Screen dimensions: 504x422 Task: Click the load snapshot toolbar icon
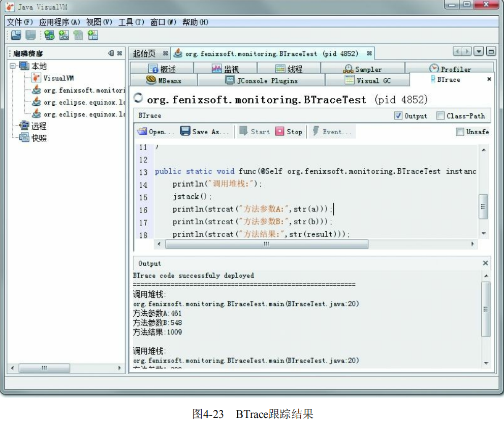78,35
